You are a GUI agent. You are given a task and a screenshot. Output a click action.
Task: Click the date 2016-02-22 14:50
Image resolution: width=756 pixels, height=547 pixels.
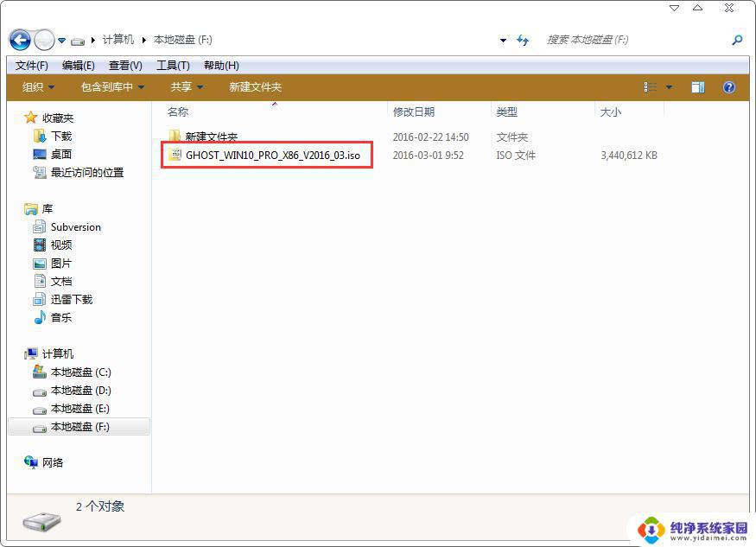(430, 137)
